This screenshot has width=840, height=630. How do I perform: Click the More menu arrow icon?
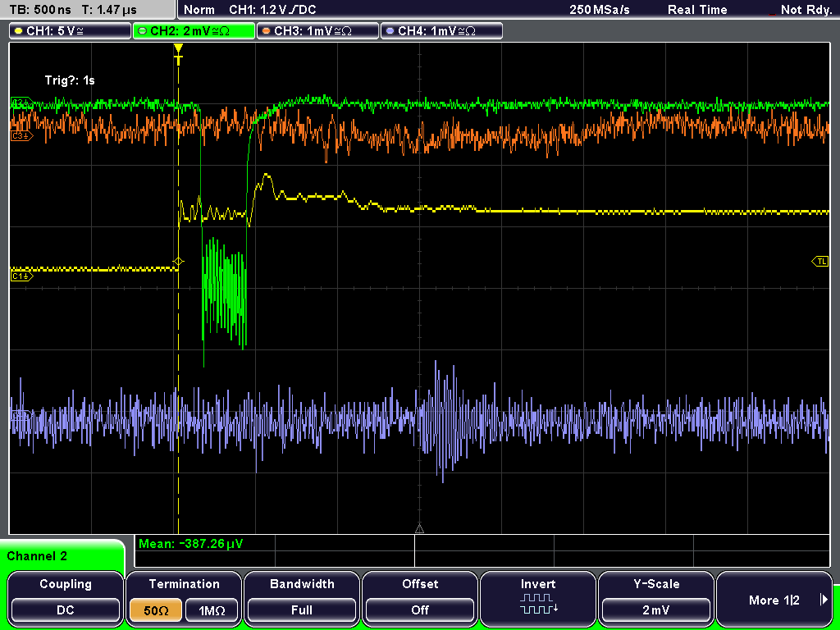point(824,600)
